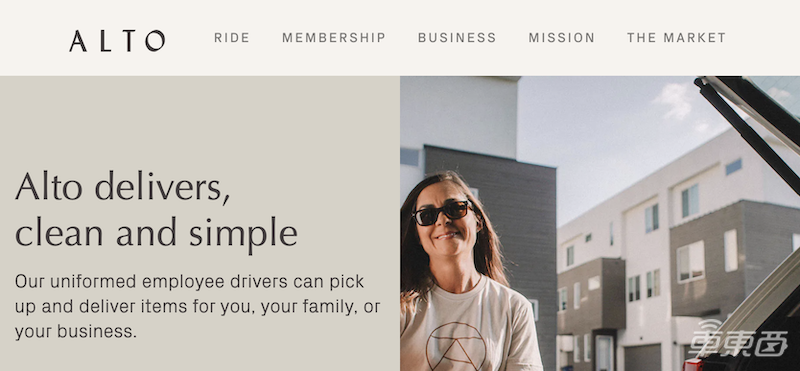Click the woman's dark sunglasses
The width and height of the screenshot is (800, 371).
pos(441,212)
